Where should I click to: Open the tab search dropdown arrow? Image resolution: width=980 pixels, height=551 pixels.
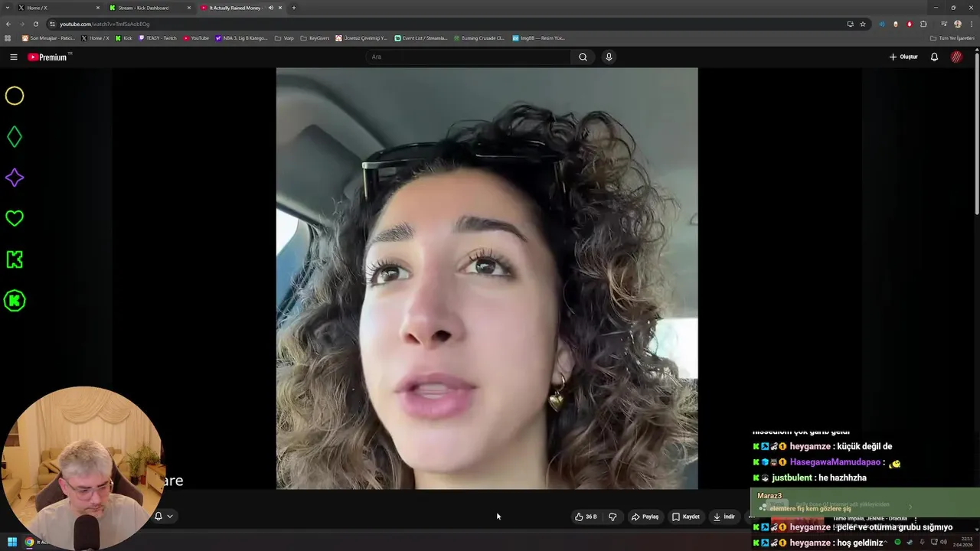point(7,8)
